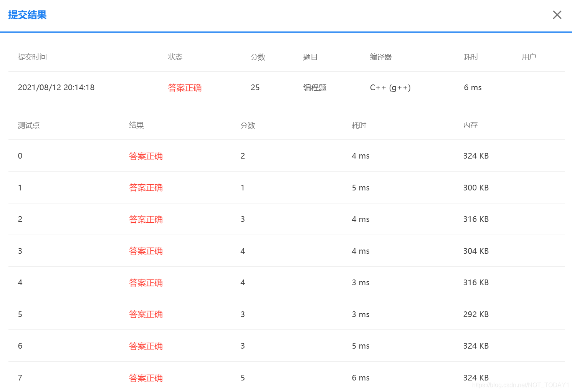This screenshot has width=572, height=392.
Task: Select the C++ (g++) compiler entry
Action: tap(390, 88)
